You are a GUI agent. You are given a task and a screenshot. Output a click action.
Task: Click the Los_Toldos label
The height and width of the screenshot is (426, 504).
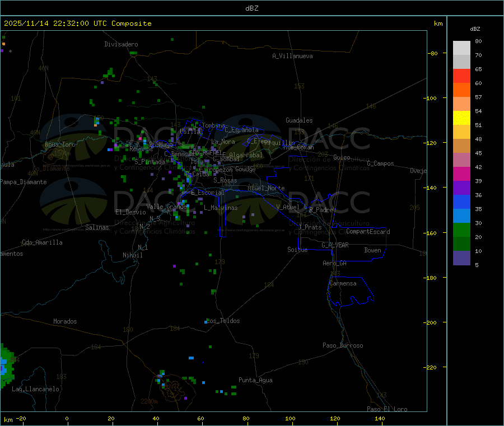[x=223, y=321]
